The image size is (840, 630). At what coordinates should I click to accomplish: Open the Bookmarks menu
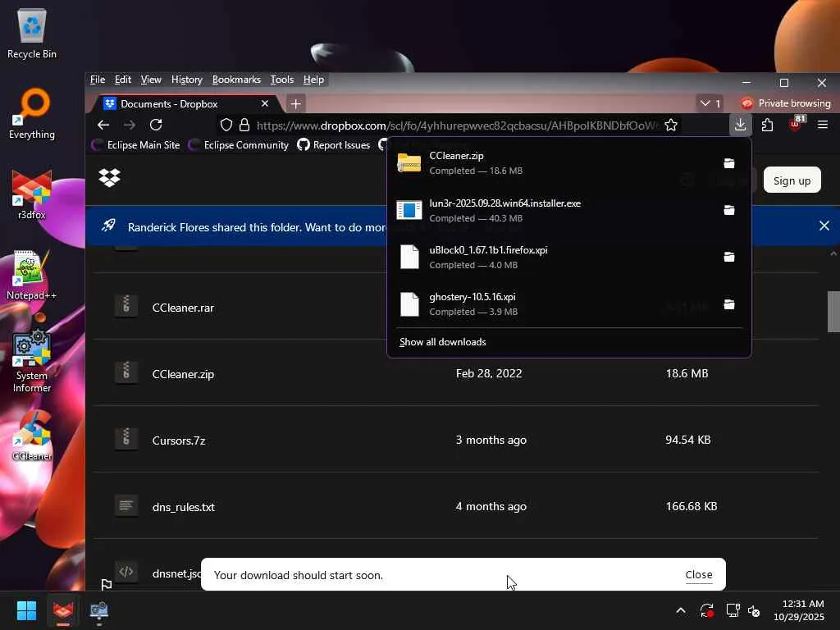236,80
